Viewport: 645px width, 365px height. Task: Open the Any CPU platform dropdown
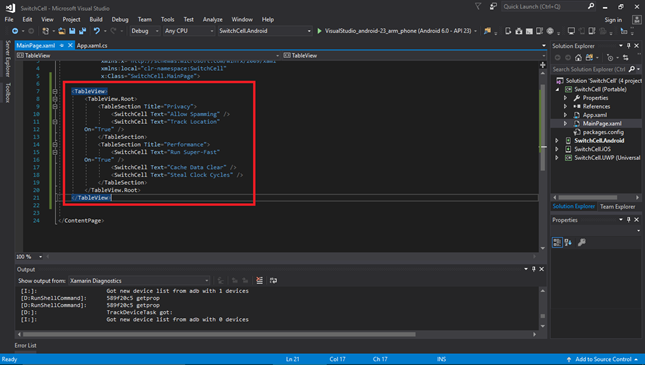pyautogui.click(x=189, y=31)
